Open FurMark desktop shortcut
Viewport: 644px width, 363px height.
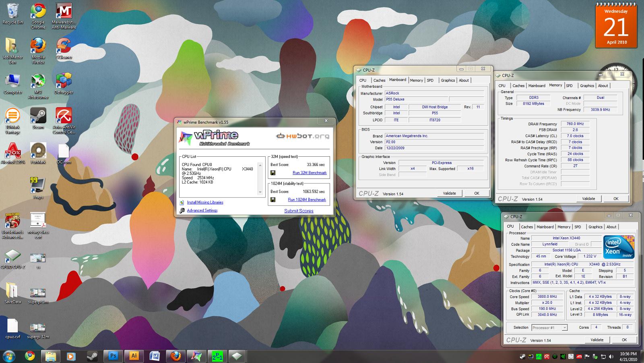pos(38,154)
